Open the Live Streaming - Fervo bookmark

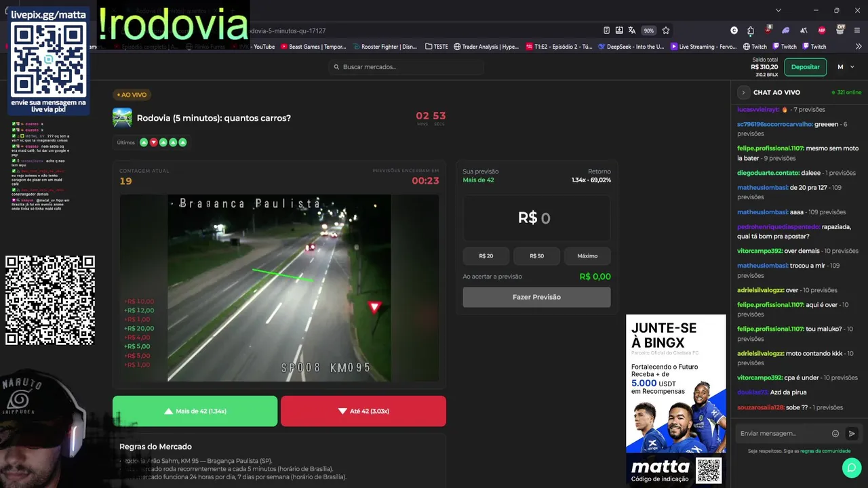pyautogui.click(x=703, y=47)
